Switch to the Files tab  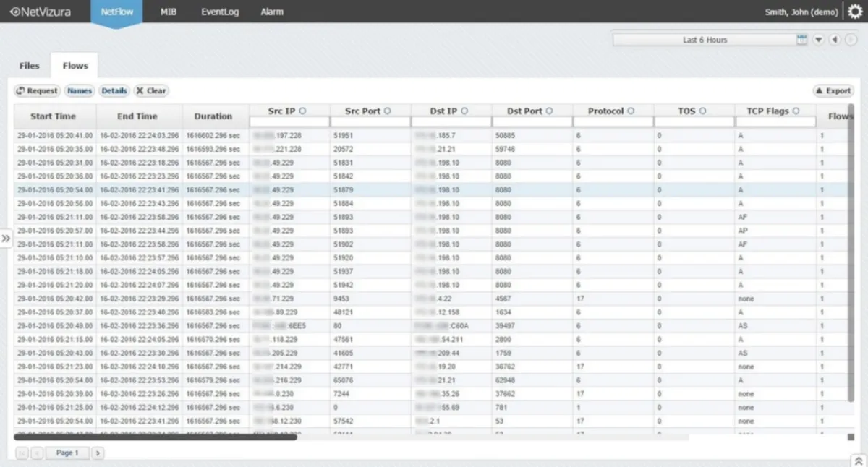pyautogui.click(x=29, y=66)
